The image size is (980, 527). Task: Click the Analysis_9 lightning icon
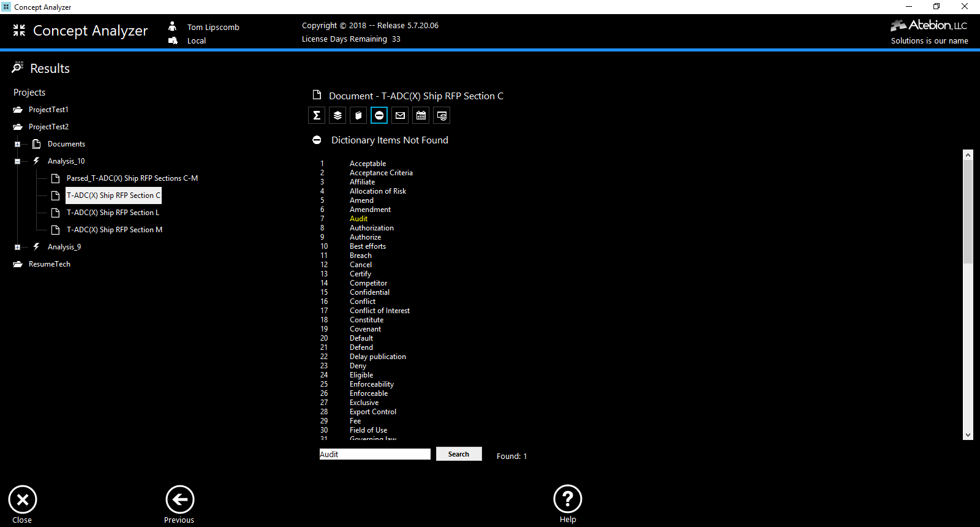tap(36, 246)
